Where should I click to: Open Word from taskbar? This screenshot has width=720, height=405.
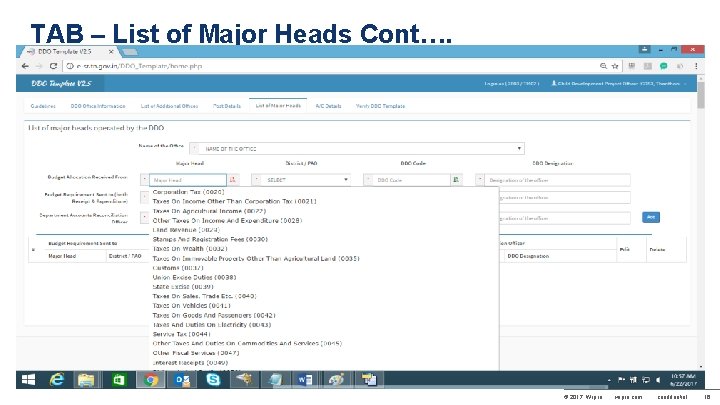[x=305, y=380]
